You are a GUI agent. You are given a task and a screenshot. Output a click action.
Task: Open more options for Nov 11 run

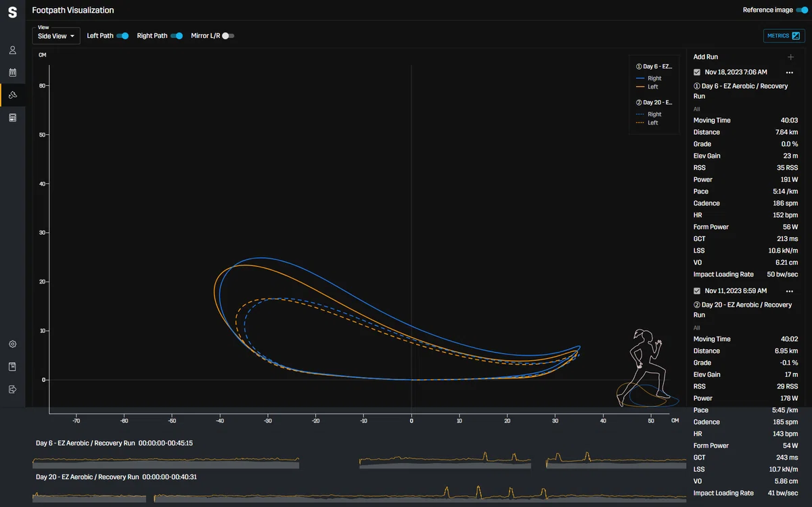tap(789, 291)
